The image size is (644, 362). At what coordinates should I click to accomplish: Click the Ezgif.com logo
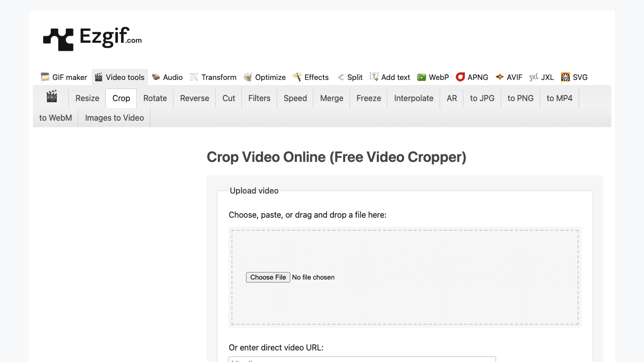pos(93,38)
